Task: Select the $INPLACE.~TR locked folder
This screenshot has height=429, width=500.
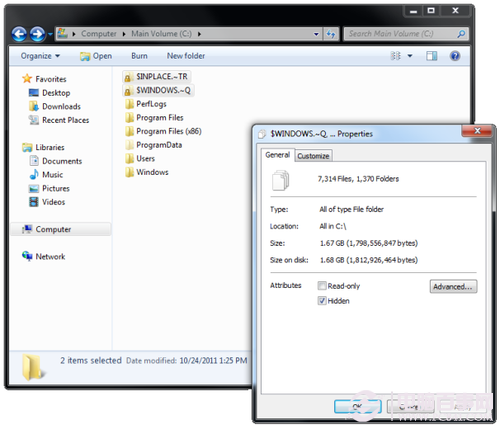Action: pos(156,77)
